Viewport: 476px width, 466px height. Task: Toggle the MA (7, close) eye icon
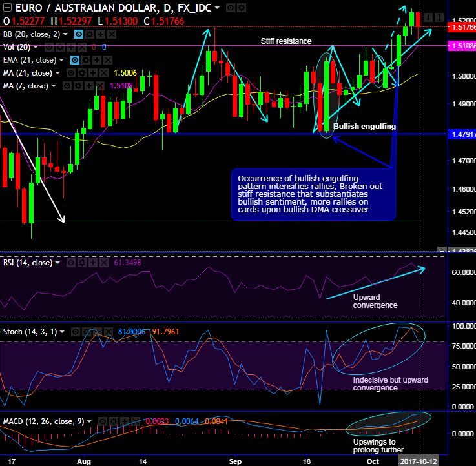coord(67,86)
